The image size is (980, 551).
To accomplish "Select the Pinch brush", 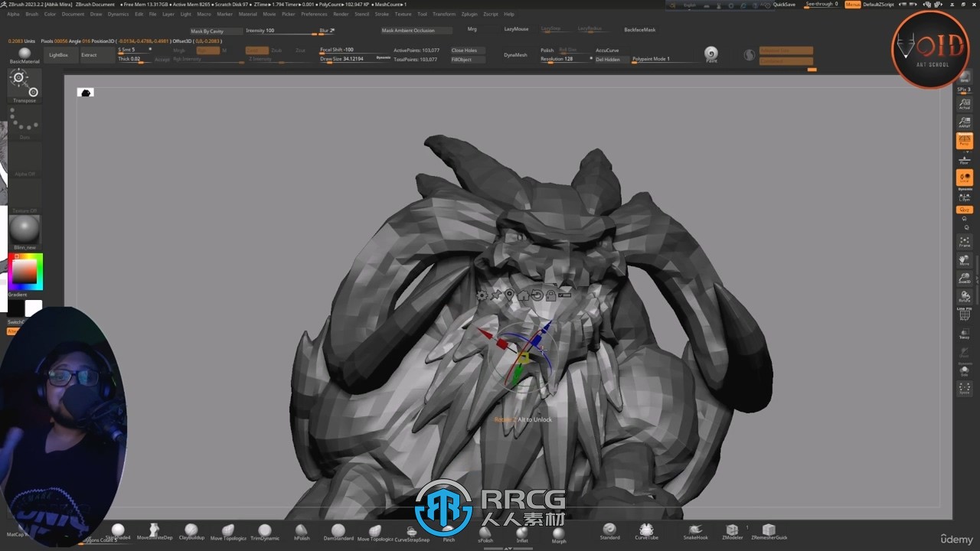I will [x=449, y=533].
